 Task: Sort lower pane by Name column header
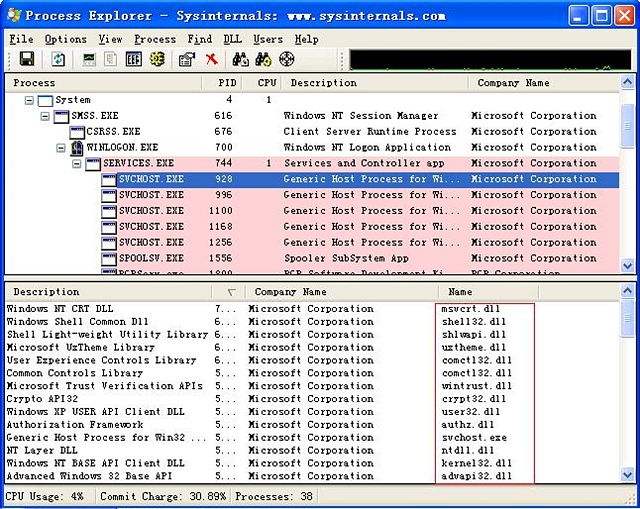[488, 292]
